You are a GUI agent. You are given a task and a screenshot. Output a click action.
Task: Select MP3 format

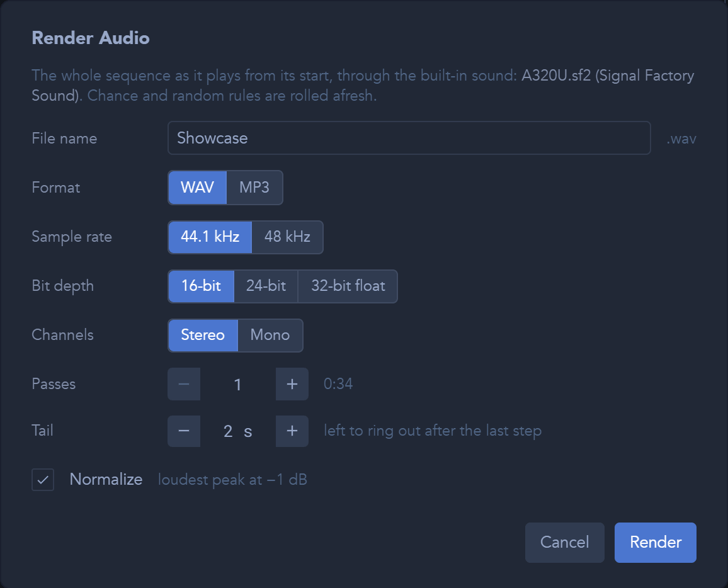coord(254,188)
